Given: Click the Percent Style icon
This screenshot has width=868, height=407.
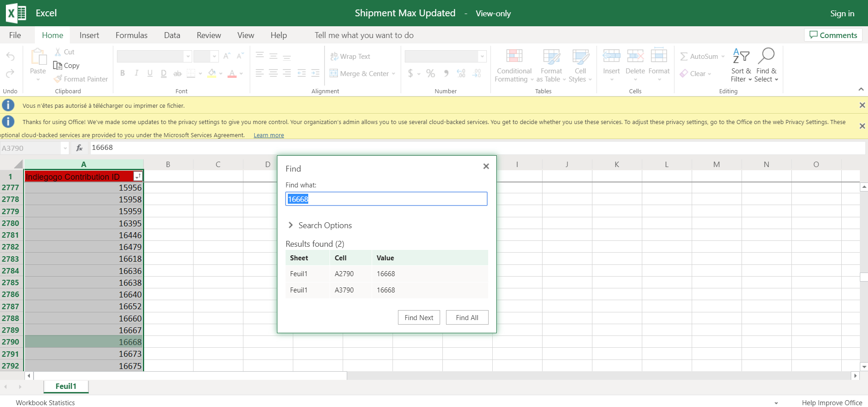Looking at the screenshot, I should (x=431, y=73).
